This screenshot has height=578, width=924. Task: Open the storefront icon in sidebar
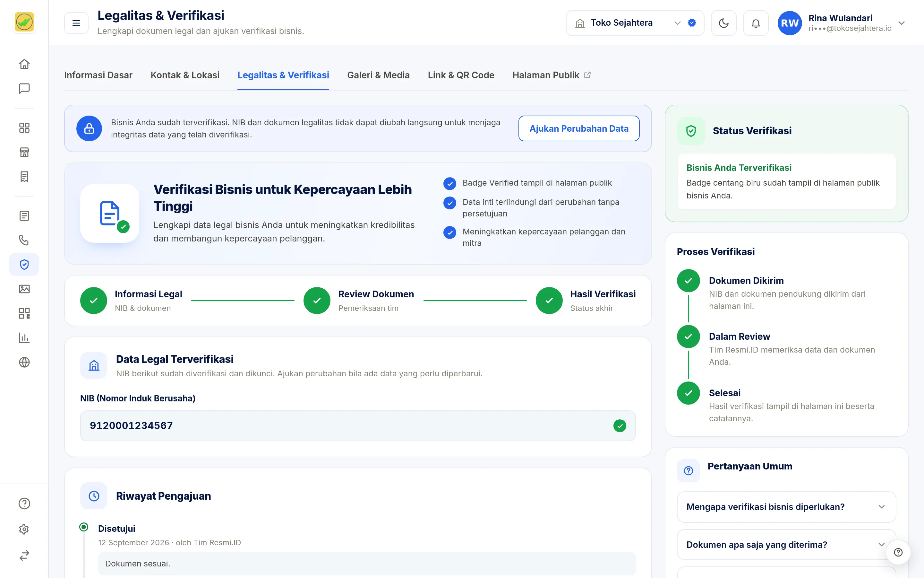[24, 152]
